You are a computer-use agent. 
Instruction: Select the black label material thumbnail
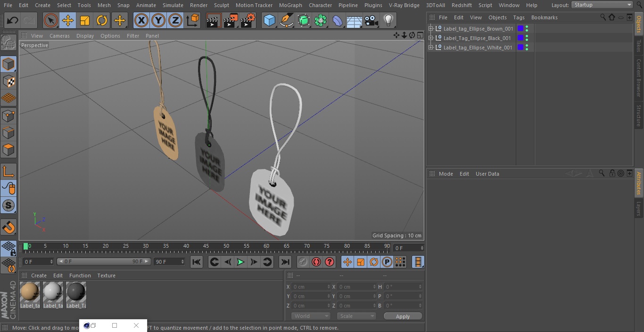(76, 292)
